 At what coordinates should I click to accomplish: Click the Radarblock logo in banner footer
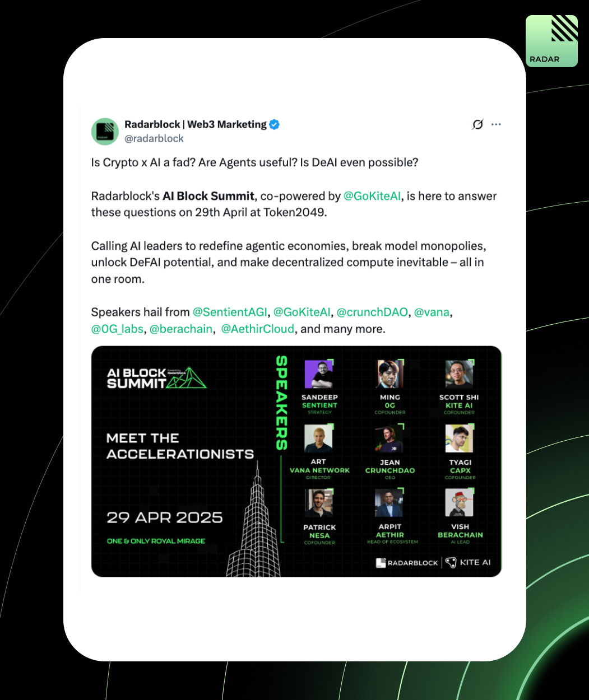click(407, 562)
